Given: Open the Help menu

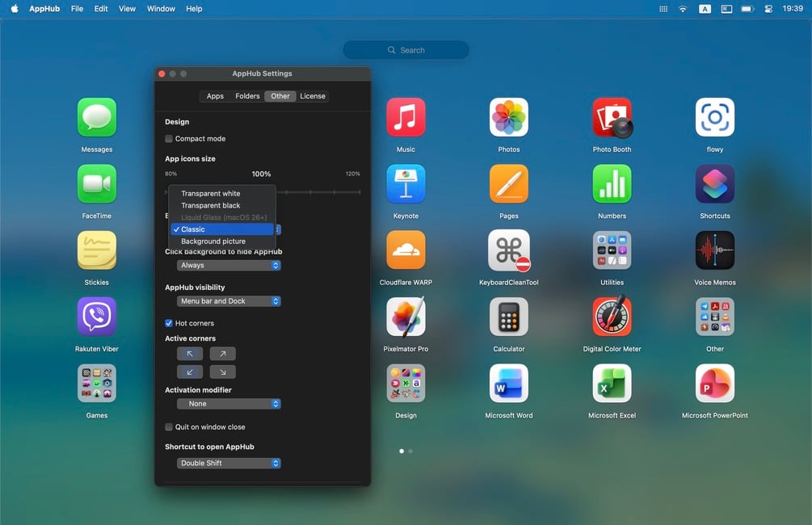Looking at the screenshot, I should [194, 9].
